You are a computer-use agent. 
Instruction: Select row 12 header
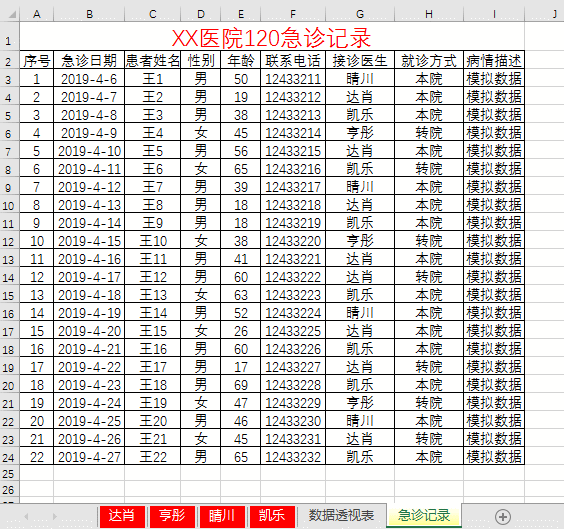click(9, 240)
